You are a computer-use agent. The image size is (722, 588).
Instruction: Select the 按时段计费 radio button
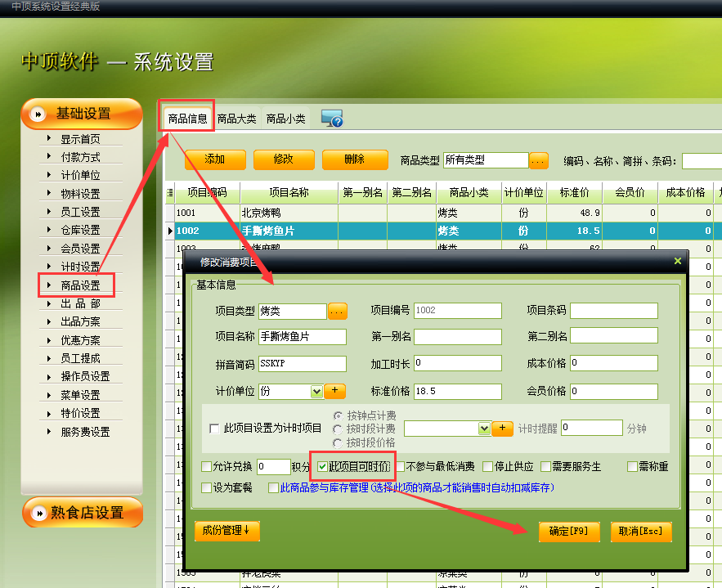point(338,429)
